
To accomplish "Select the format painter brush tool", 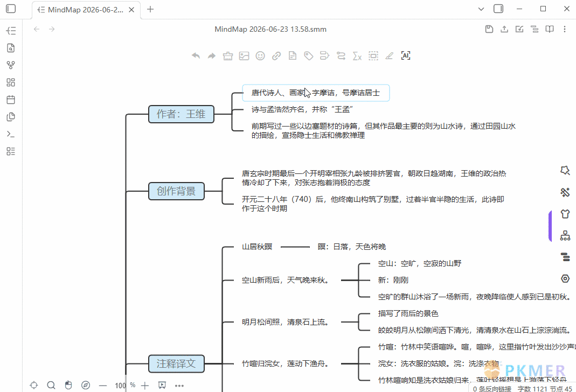I will click(x=228, y=56).
